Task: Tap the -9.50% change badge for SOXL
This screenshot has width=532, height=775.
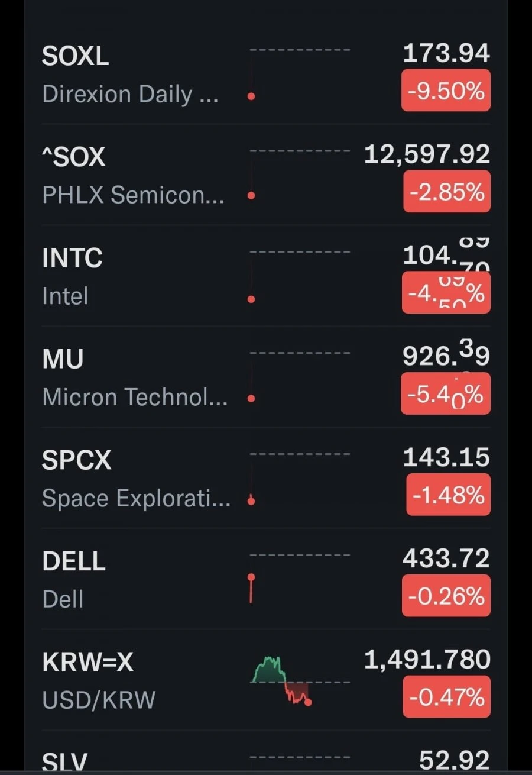Action: 446,90
